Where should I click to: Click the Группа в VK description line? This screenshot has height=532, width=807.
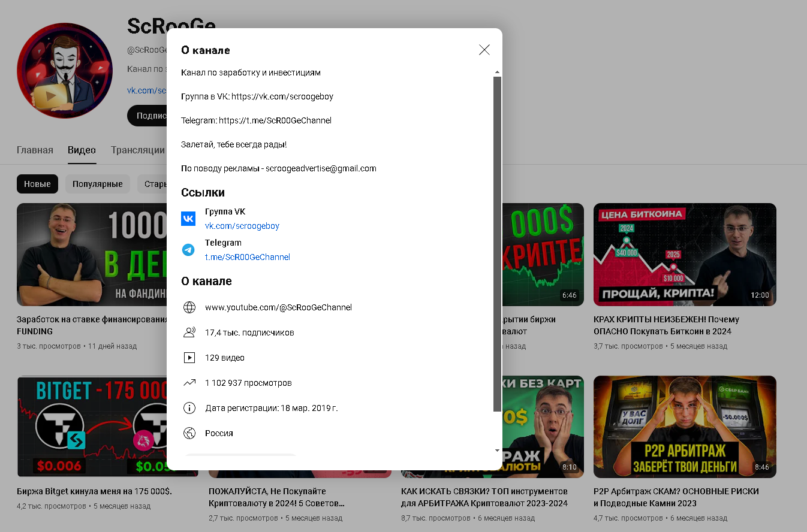point(257,96)
